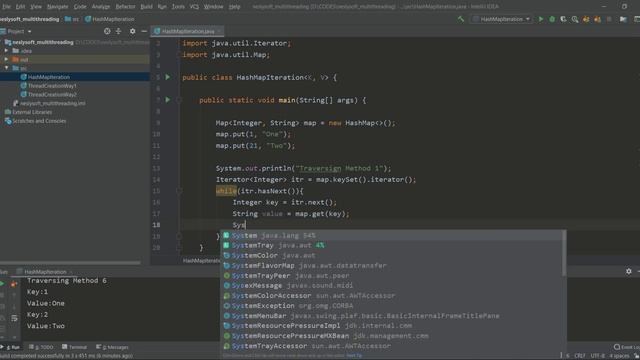Choose System java.lang from completion popup
640x360 pixels.
coord(391,236)
